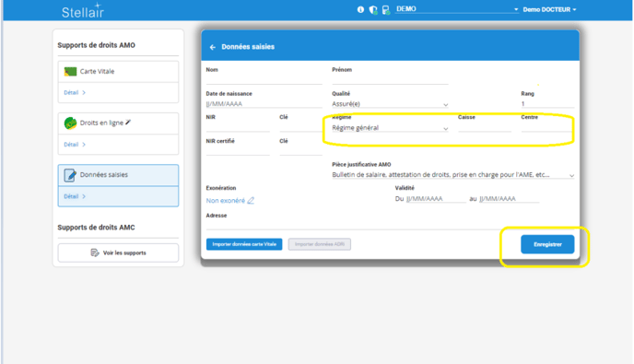Click the Données saisies edit icon
Image resolution: width=634 pixels, height=364 pixels.
pyautogui.click(x=70, y=175)
